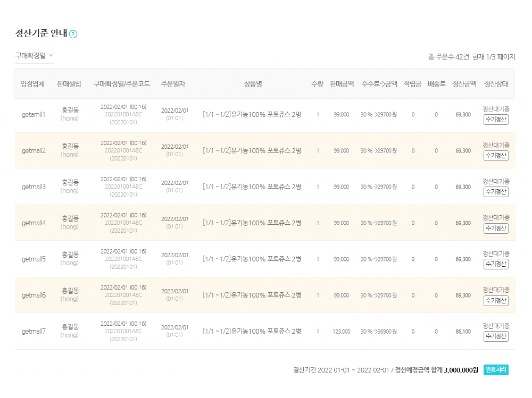Screen dimensions: 532x398
Task: Click vendor name getmall3
Action: pyautogui.click(x=34, y=187)
